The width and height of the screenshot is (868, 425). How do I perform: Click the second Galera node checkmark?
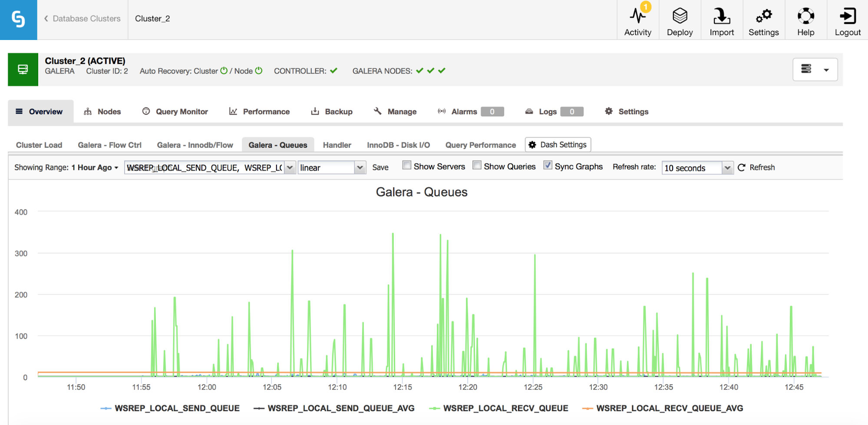pyautogui.click(x=431, y=70)
